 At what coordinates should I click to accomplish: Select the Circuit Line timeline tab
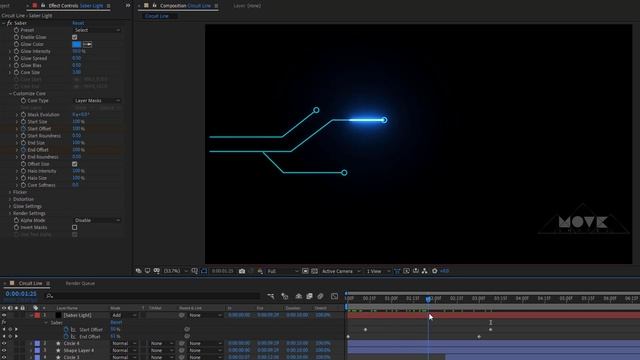pyautogui.click(x=30, y=283)
